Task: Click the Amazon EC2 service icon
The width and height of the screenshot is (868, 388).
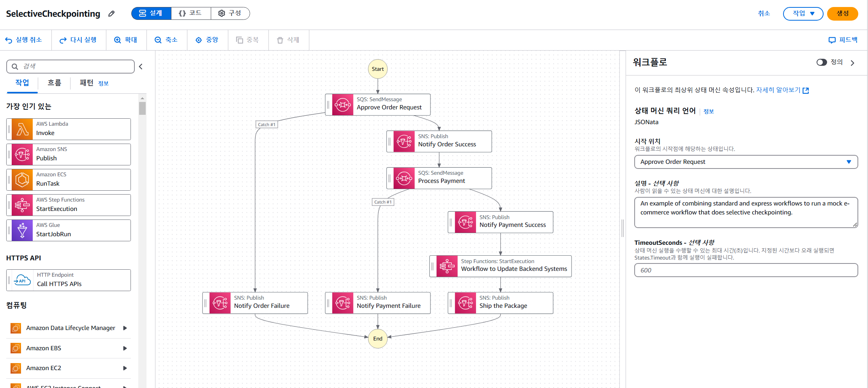Action: pyautogui.click(x=16, y=368)
